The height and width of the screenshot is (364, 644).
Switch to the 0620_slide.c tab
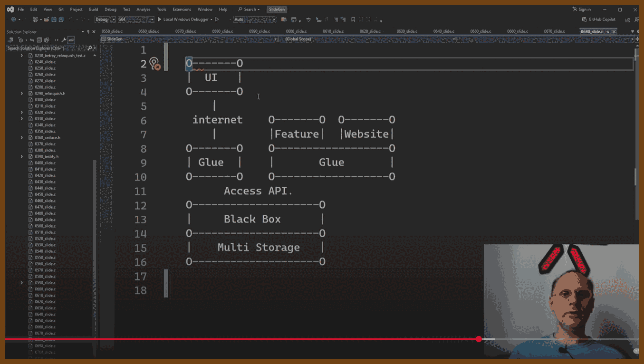pos(370,31)
